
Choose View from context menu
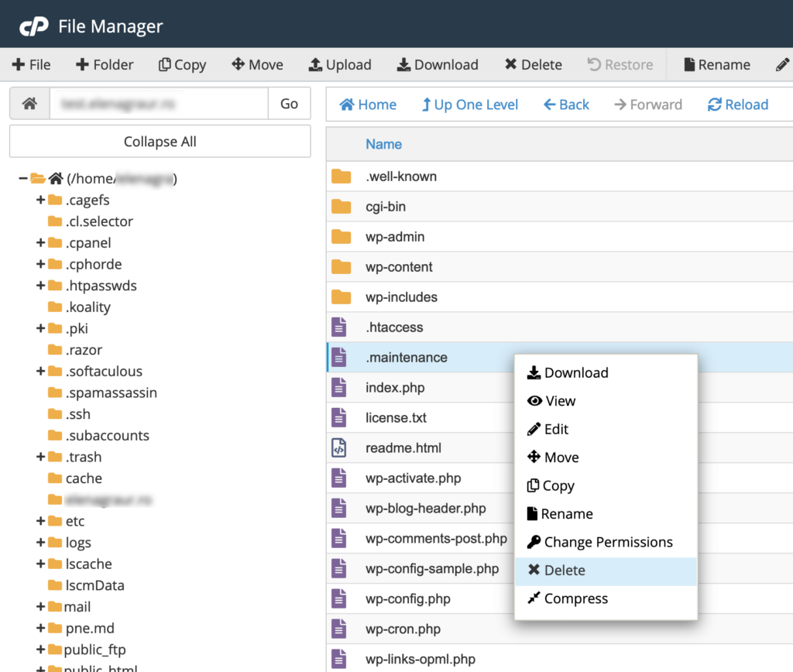click(x=606, y=401)
